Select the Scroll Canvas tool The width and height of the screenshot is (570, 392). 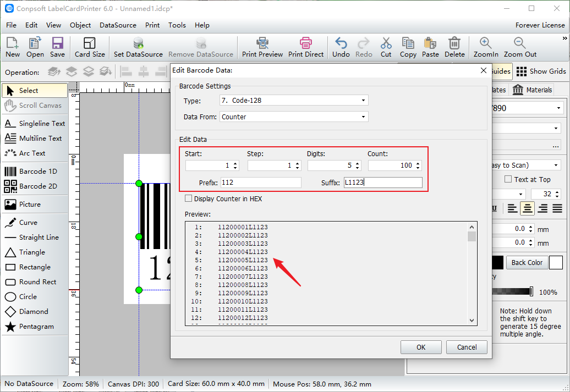point(35,106)
